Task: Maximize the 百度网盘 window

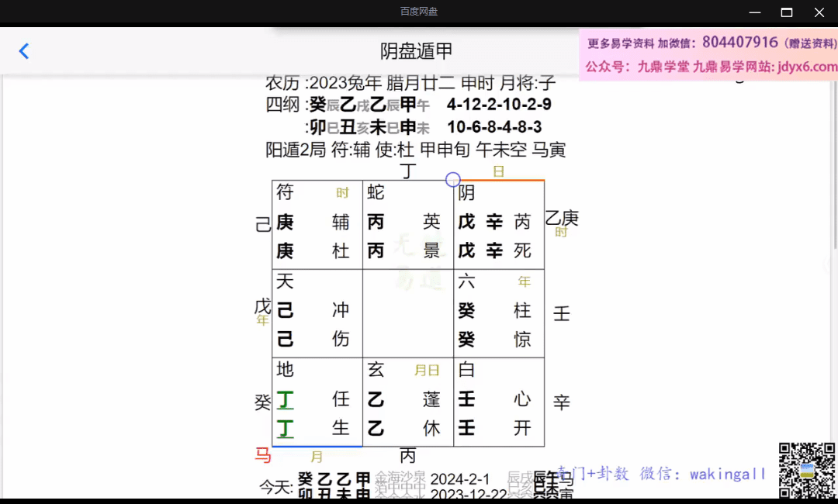Action: pos(787,12)
